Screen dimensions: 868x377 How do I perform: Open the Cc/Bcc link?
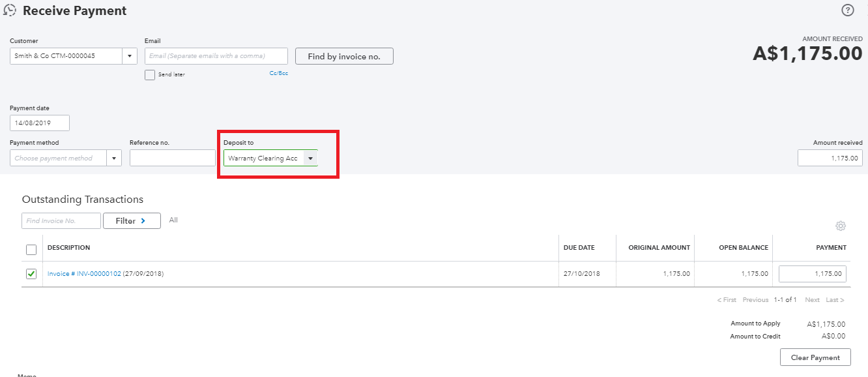(279, 74)
